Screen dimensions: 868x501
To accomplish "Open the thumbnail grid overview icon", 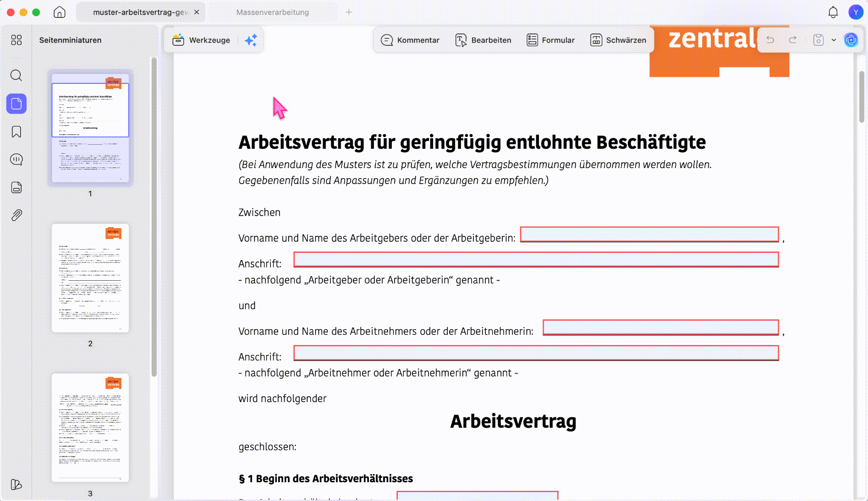I will 16,40.
